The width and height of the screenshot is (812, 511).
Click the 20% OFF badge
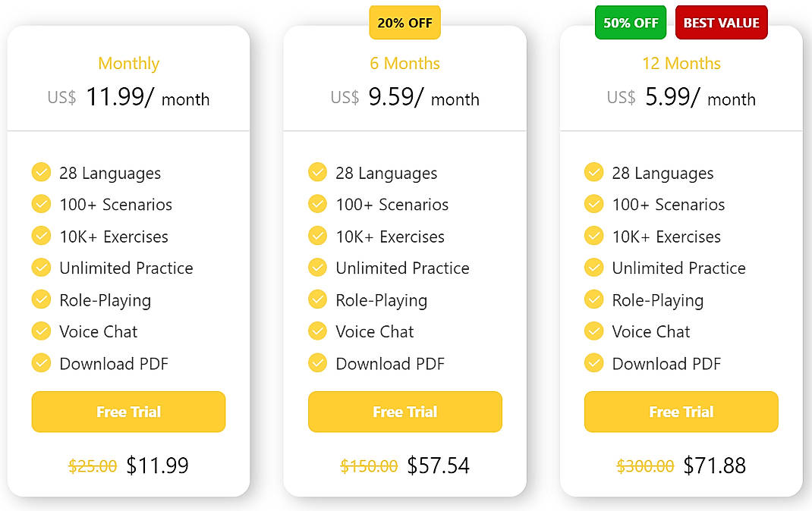tap(404, 23)
